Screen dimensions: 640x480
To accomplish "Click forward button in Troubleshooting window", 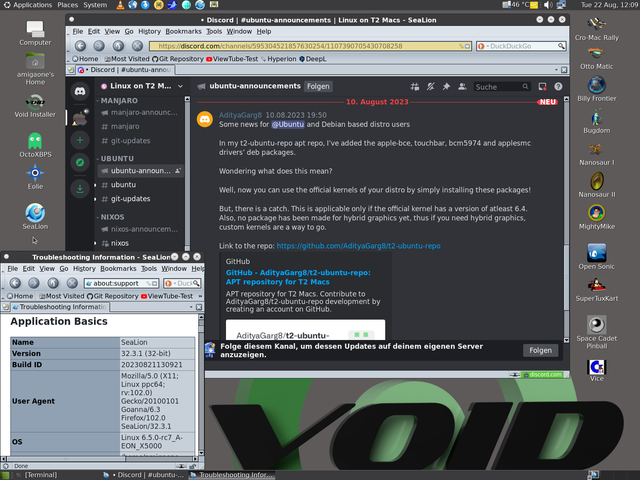I will coord(34,283).
